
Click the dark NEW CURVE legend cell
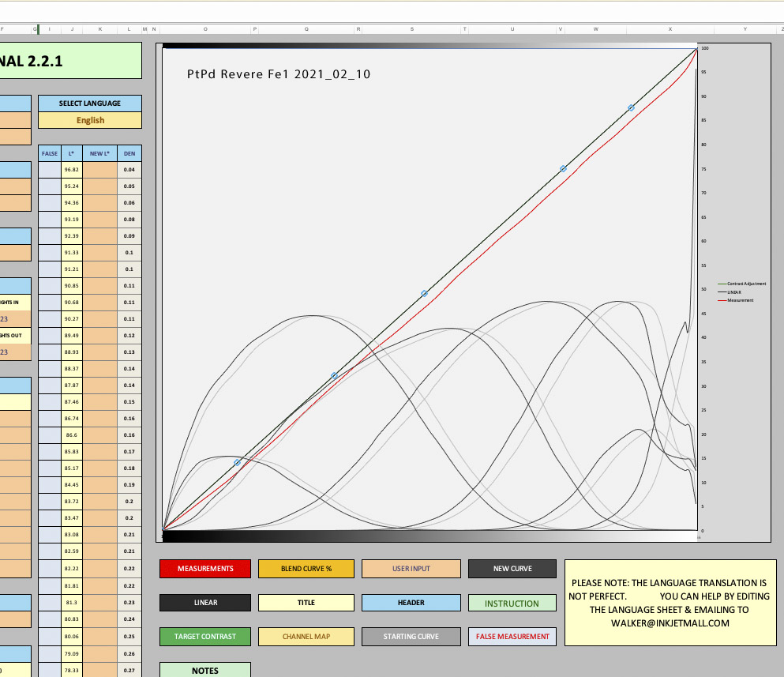512,569
